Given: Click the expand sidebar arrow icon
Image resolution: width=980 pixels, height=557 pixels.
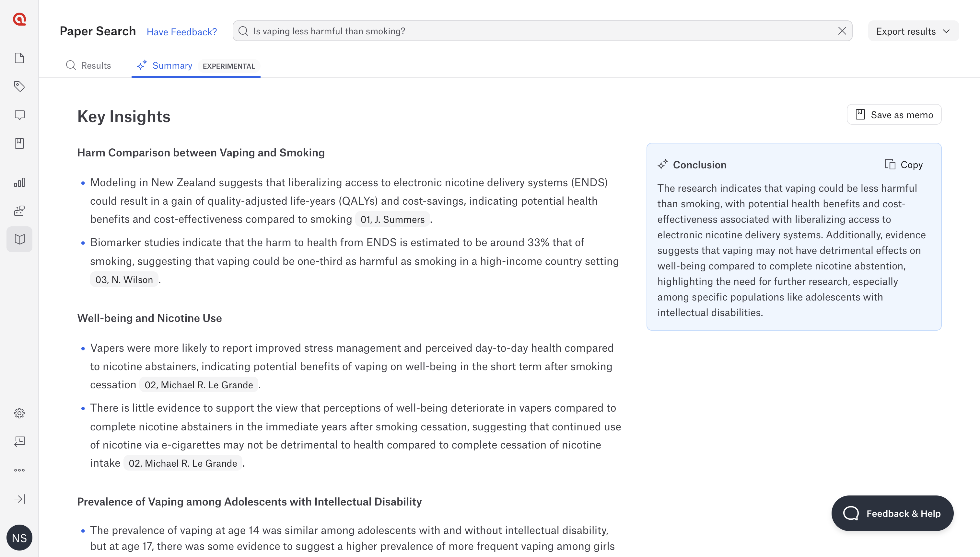Looking at the screenshot, I should [19, 499].
